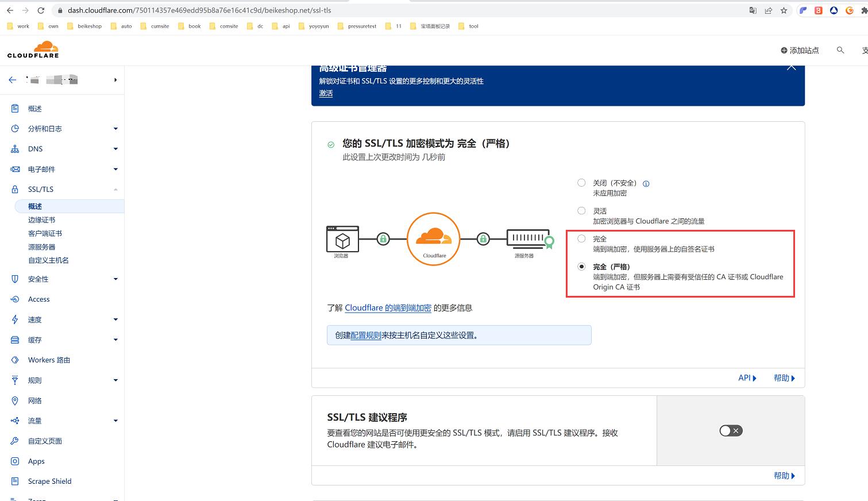This screenshot has height=501, width=868.
Task: Open 边缘证书 under SSL/TLS
Action: click(41, 220)
